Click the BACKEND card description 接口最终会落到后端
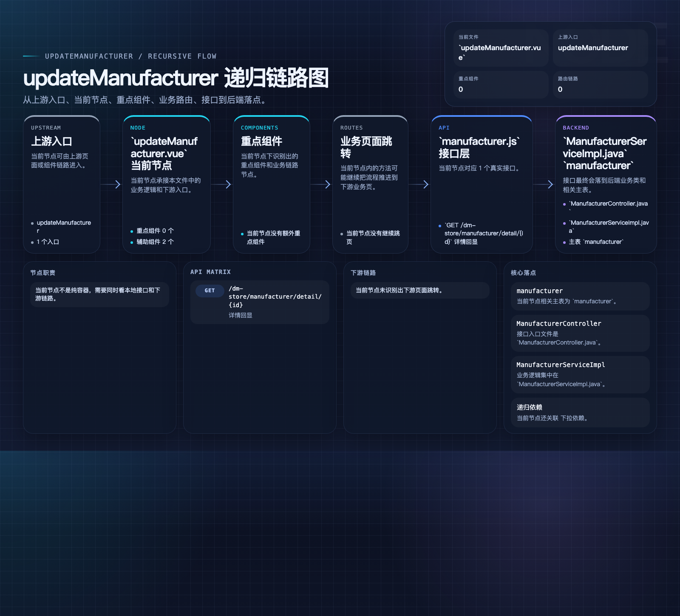Viewport: 680px width, 616px height. [604, 185]
